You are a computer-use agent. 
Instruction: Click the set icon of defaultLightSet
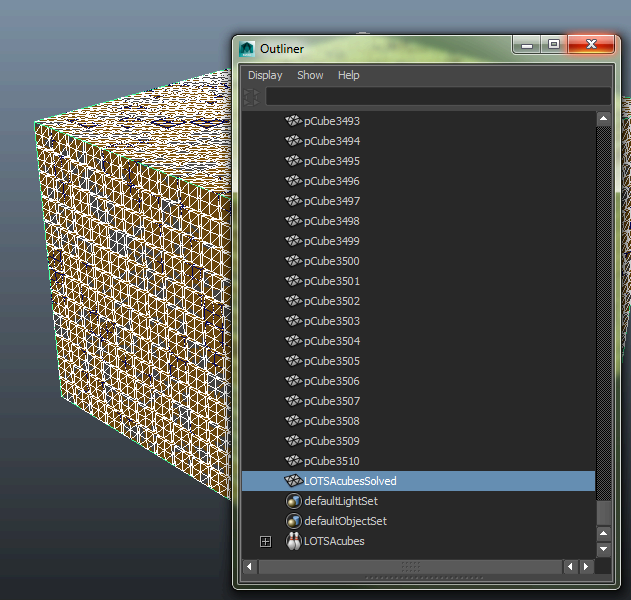tap(294, 501)
